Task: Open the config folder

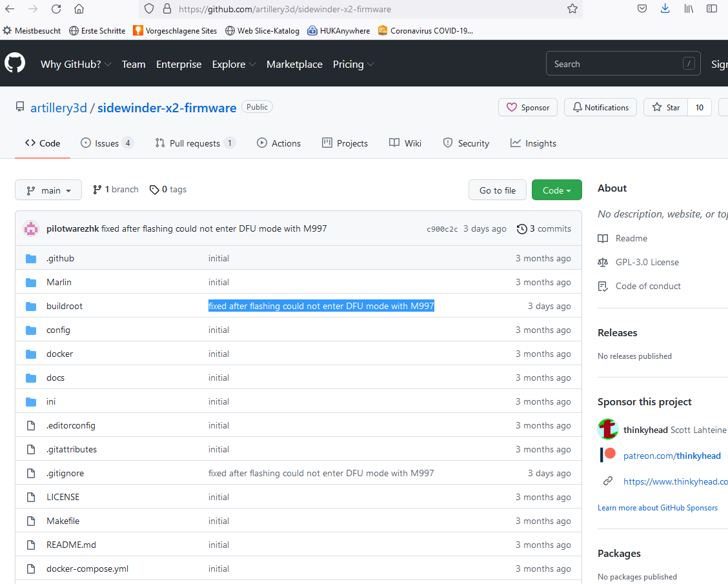Action: [x=59, y=330]
